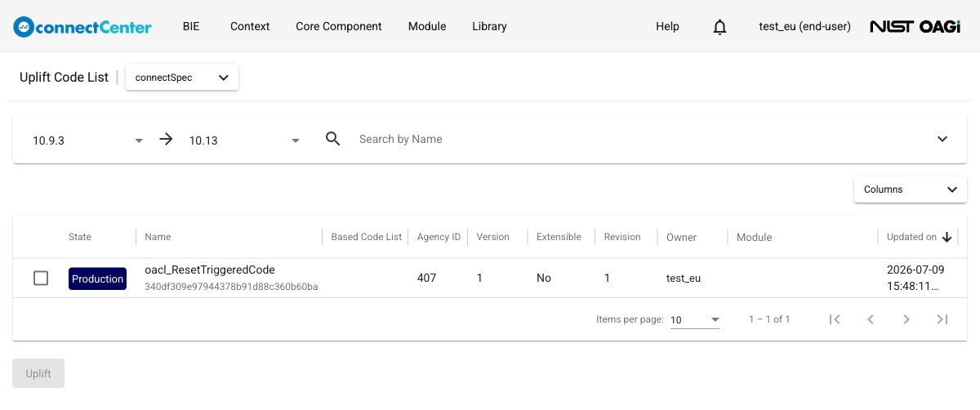Image resolution: width=980 pixels, height=410 pixels.
Task: Open the connectSpec library dropdown
Action: (182, 78)
